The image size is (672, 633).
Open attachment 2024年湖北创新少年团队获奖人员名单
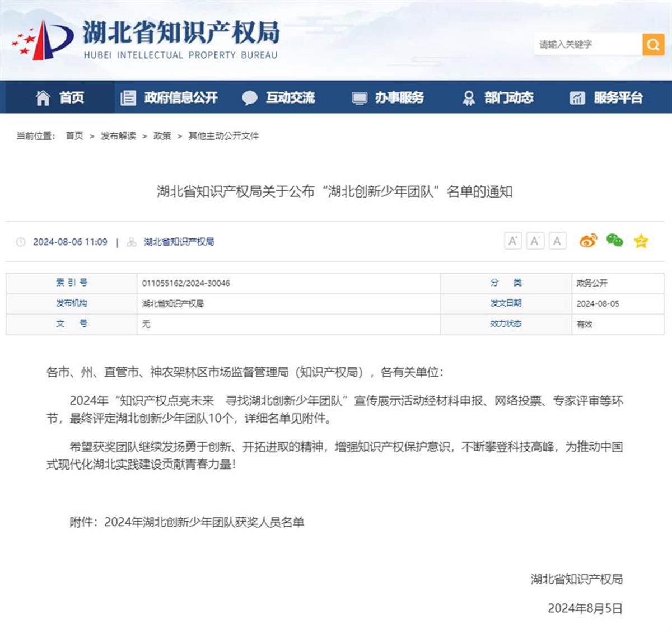click(204, 522)
